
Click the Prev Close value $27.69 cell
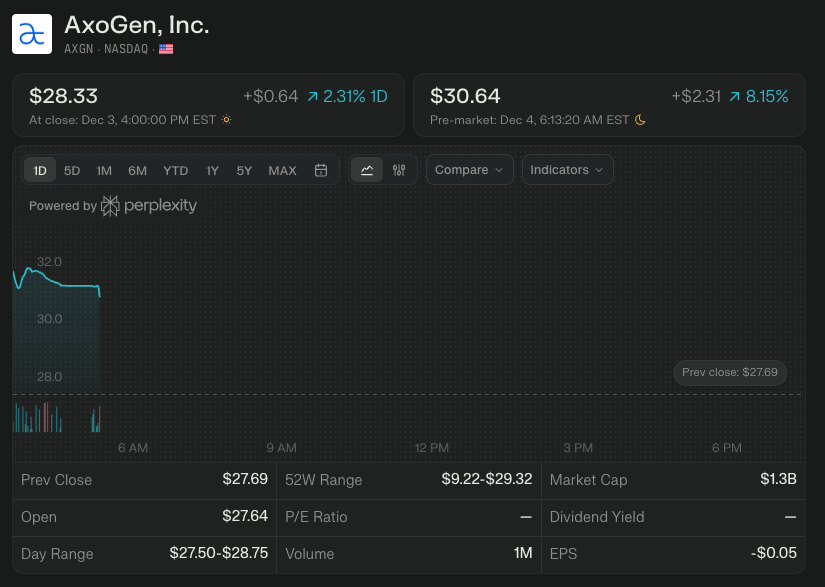(245, 479)
